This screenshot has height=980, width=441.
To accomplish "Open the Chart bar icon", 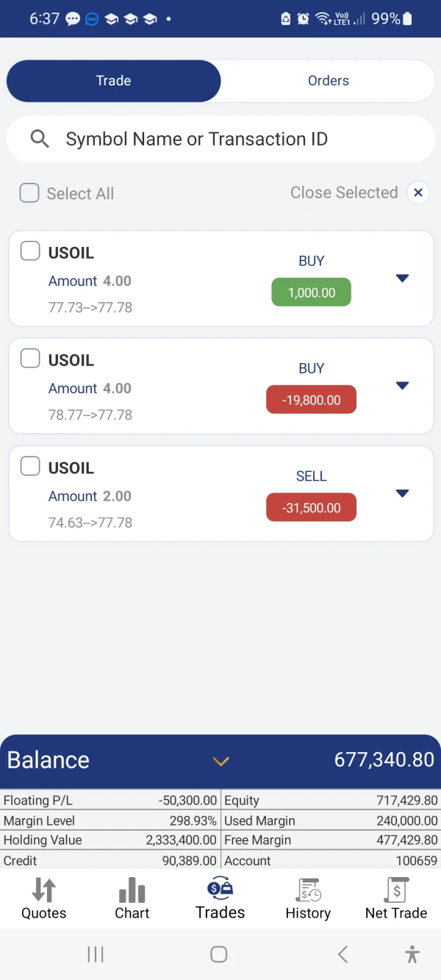I will pyautogui.click(x=132, y=890).
